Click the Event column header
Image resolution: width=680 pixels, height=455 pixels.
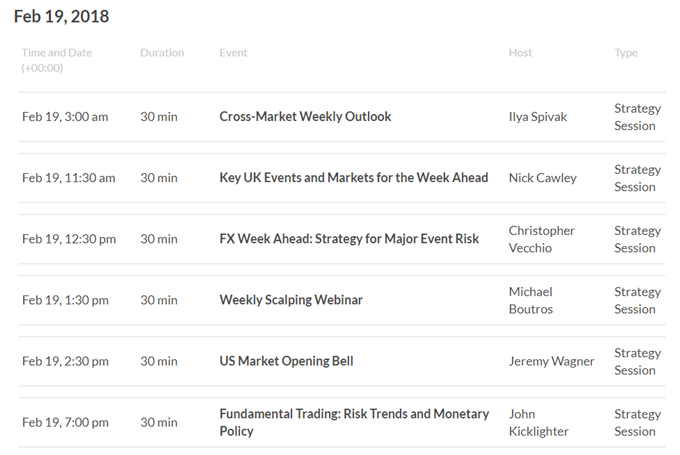(x=233, y=53)
